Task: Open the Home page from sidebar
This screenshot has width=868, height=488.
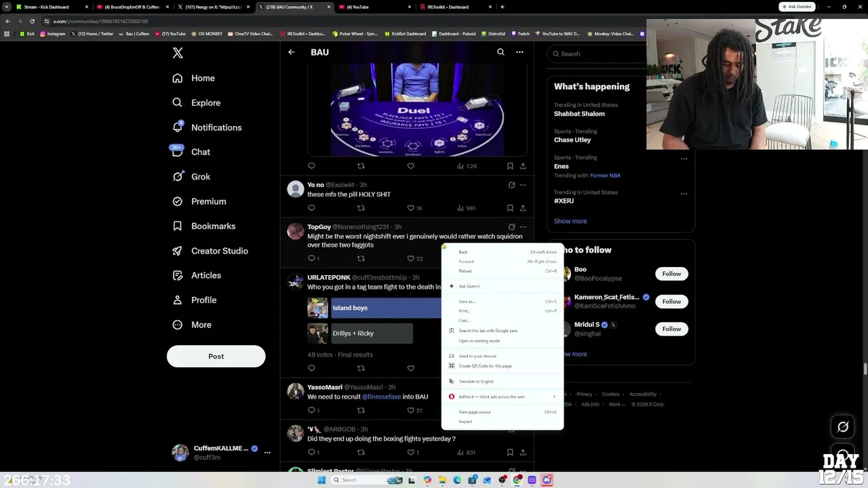Action: [193, 78]
